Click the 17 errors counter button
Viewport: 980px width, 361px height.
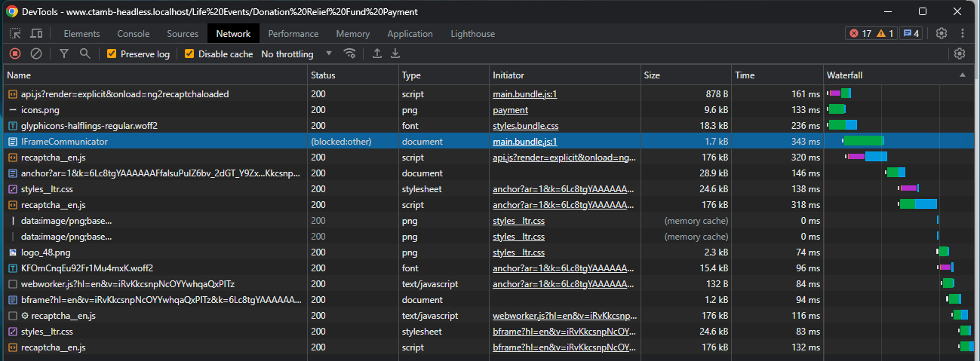pyautogui.click(x=861, y=33)
